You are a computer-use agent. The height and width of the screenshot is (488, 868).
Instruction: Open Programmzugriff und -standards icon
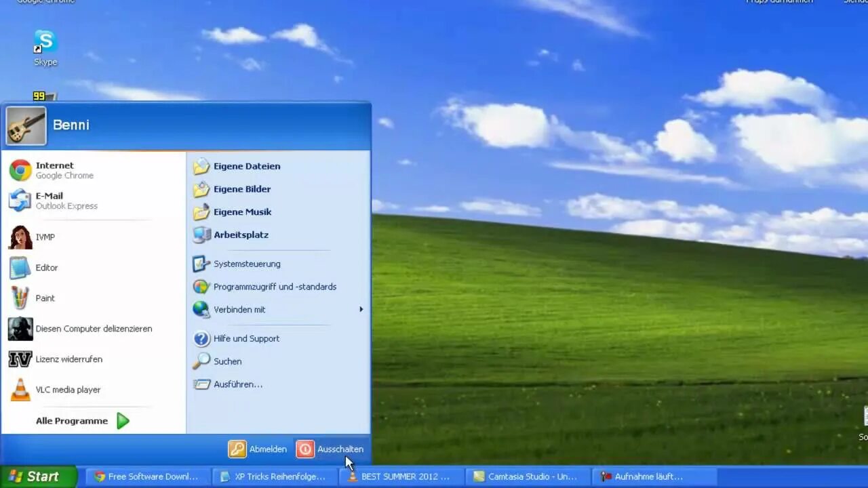point(201,287)
